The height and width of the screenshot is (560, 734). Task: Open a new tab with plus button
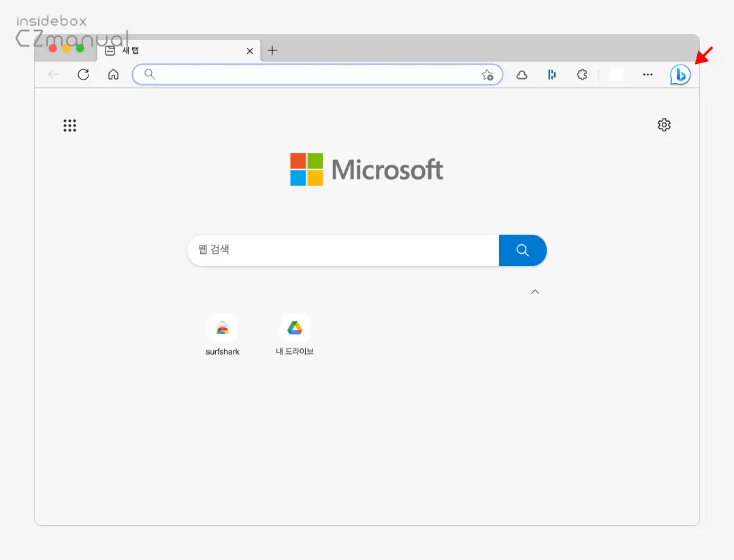click(272, 50)
